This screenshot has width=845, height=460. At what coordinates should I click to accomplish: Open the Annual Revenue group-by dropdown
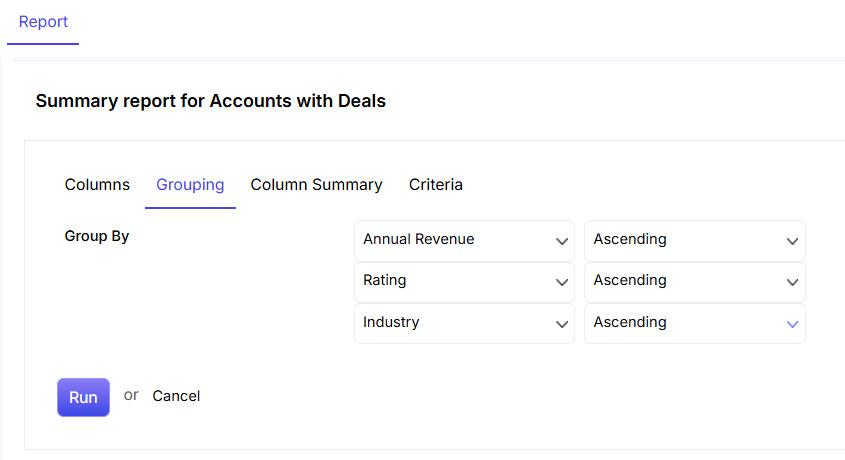[464, 241]
